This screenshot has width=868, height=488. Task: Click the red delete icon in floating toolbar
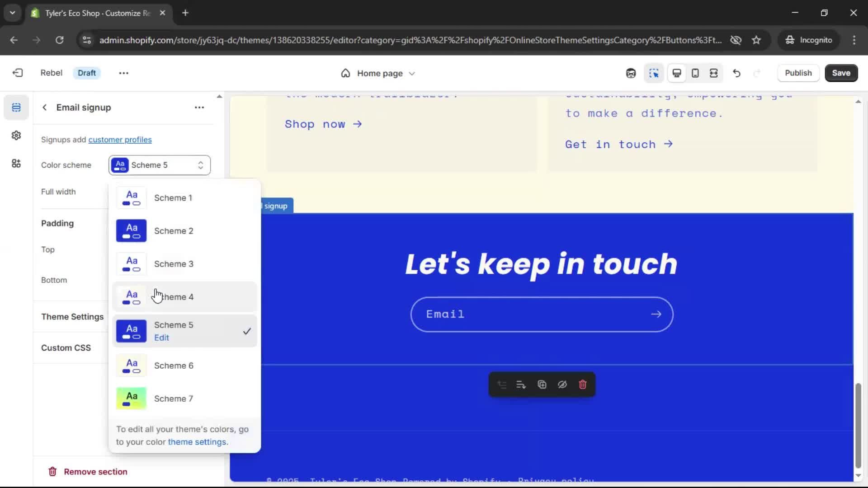click(583, 385)
